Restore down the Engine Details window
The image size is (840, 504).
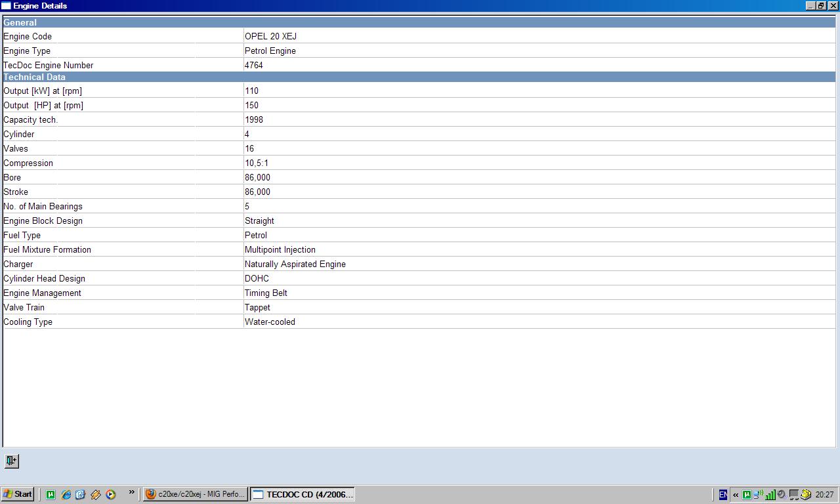[x=821, y=5]
